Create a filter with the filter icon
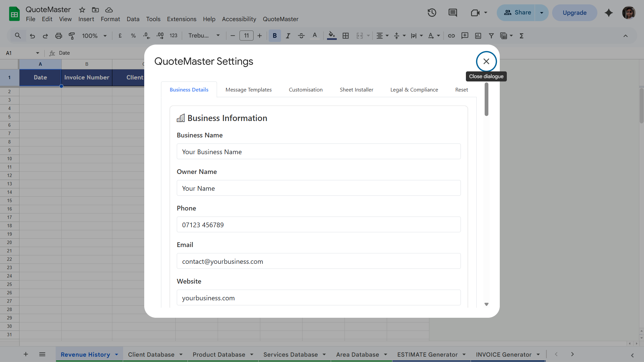Viewport: 644px width, 362px height. [491, 36]
